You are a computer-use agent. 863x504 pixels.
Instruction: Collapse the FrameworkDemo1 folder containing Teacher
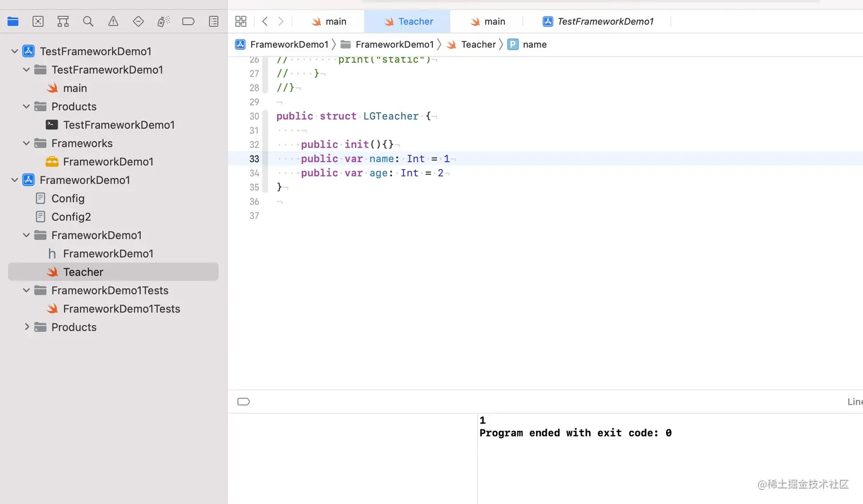[x=26, y=235]
